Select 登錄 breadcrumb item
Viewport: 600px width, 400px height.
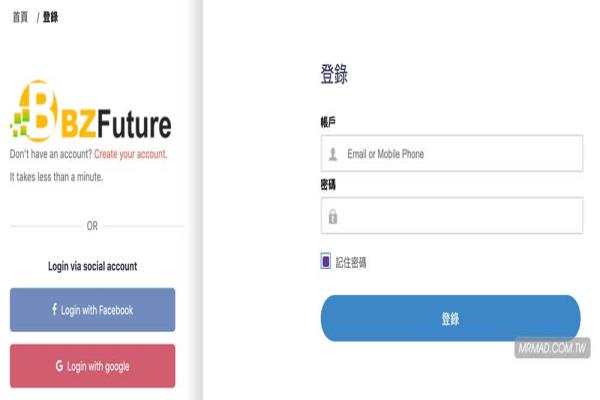pyautogui.click(x=50, y=17)
